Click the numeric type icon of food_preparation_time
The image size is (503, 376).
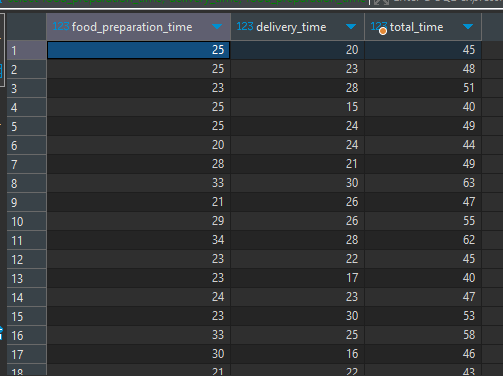[x=61, y=26]
